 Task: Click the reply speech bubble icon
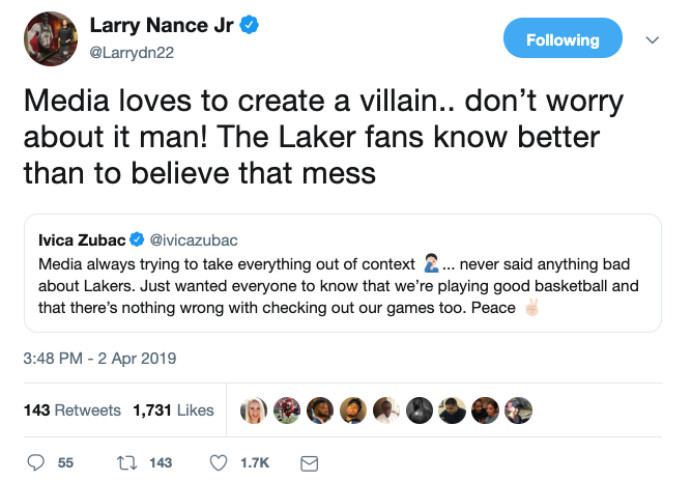[x=36, y=462]
